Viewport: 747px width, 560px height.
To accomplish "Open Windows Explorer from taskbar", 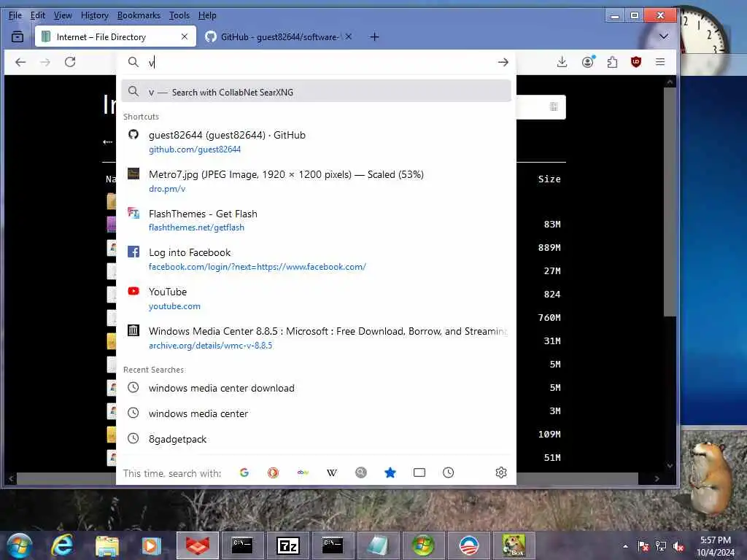I will [x=107, y=545].
